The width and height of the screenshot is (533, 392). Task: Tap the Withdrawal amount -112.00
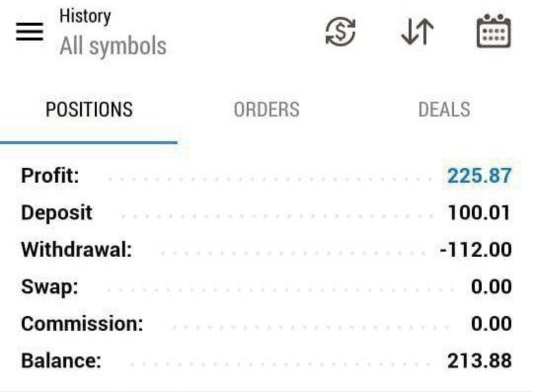coord(475,250)
